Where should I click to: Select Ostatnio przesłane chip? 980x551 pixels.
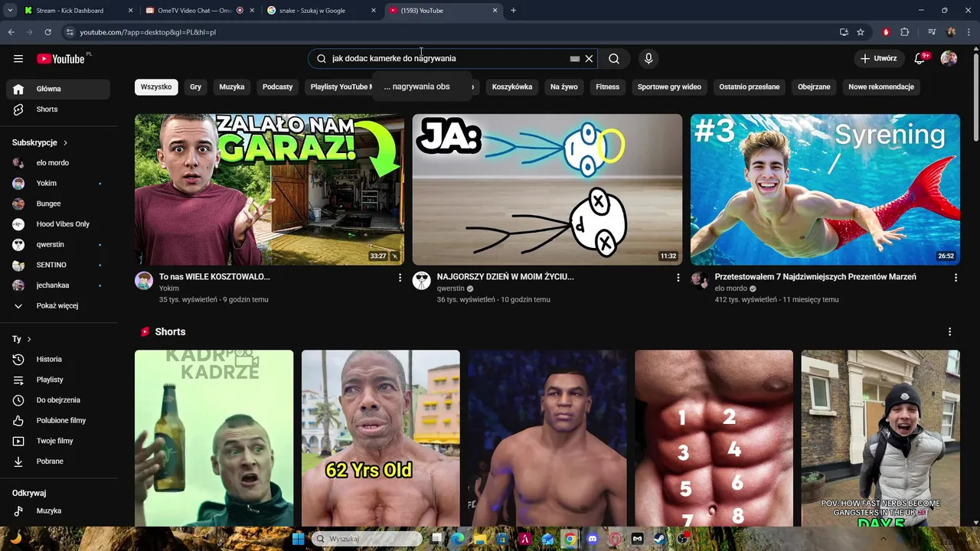click(x=749, y=87)
